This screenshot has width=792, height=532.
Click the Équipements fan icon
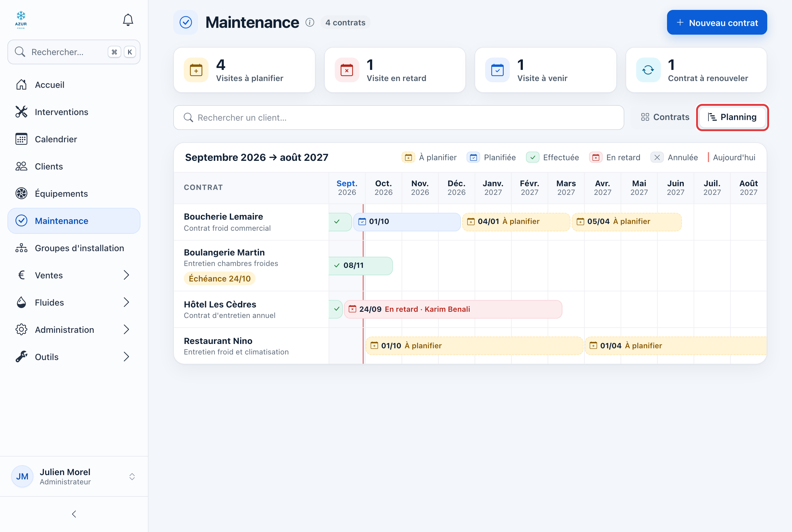pos(21,193)
